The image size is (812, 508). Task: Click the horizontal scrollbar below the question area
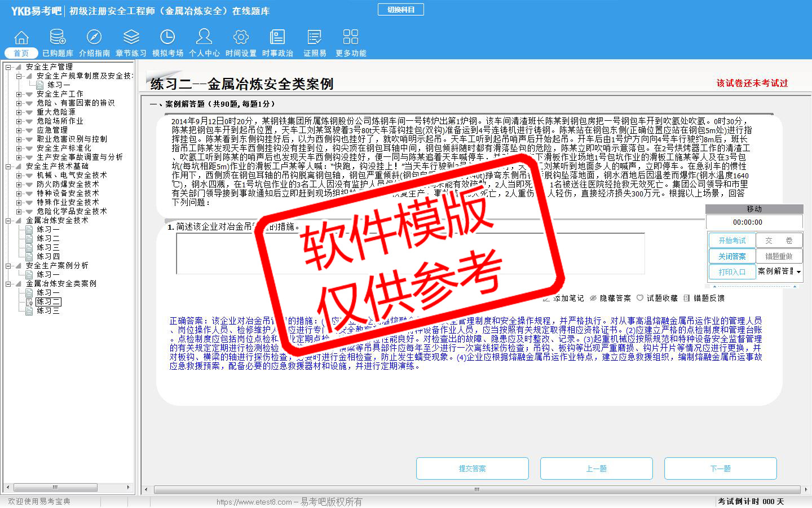(476, 489)
